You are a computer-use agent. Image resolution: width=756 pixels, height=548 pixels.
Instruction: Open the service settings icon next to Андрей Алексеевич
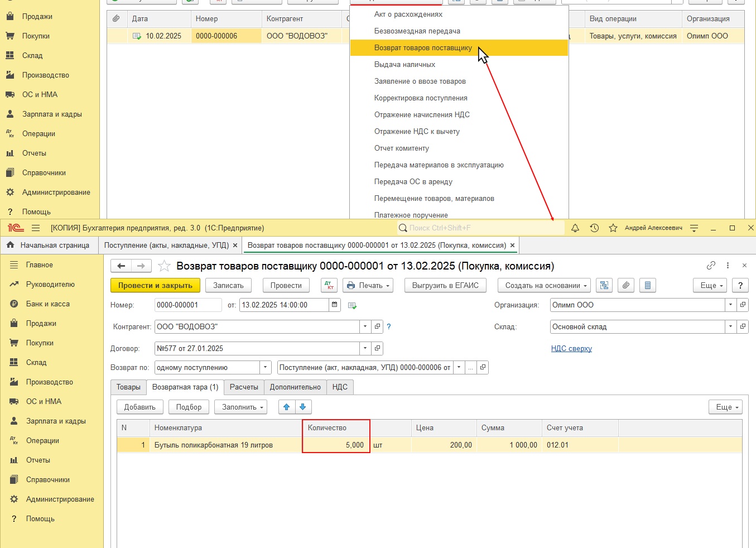[694, 228]
